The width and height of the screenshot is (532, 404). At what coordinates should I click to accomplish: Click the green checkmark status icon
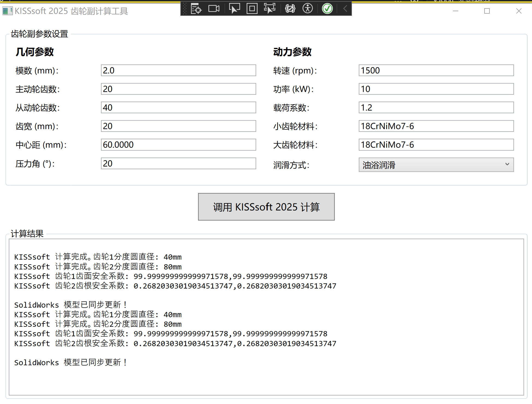point(327,9)
